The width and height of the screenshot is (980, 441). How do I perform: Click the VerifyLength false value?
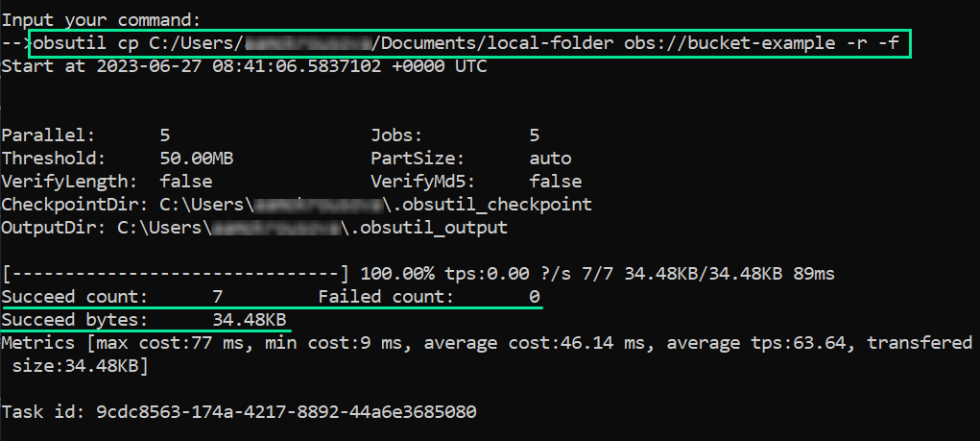pyautogui.click(x=186, y=182)
